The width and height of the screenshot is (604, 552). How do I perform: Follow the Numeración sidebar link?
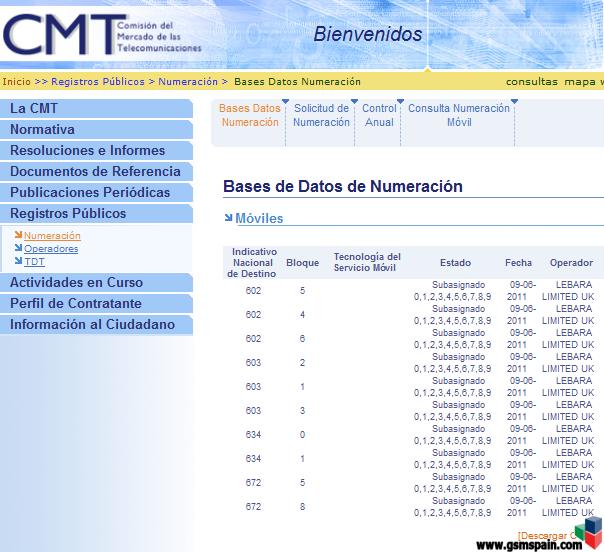tap(52, 235)
